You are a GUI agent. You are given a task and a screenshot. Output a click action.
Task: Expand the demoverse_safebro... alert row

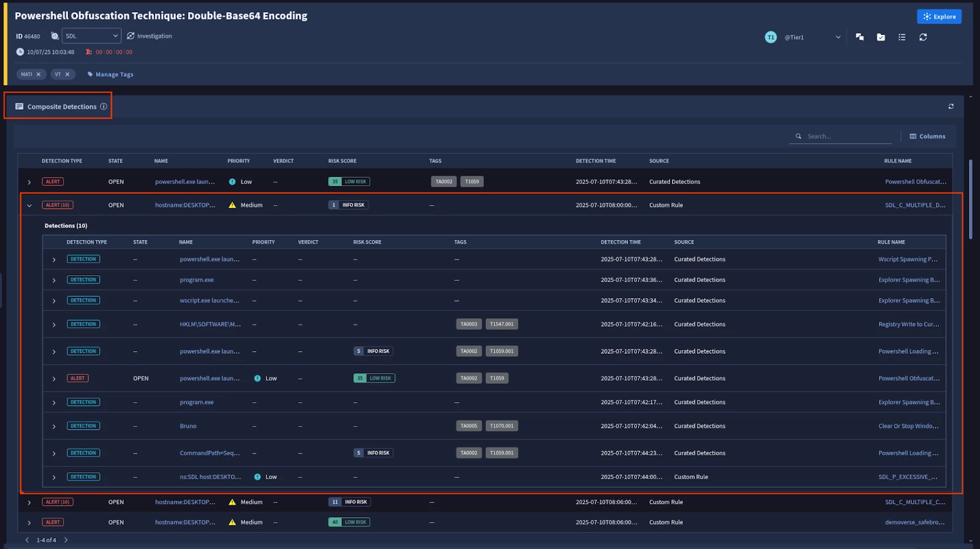(x=29, y=523)
